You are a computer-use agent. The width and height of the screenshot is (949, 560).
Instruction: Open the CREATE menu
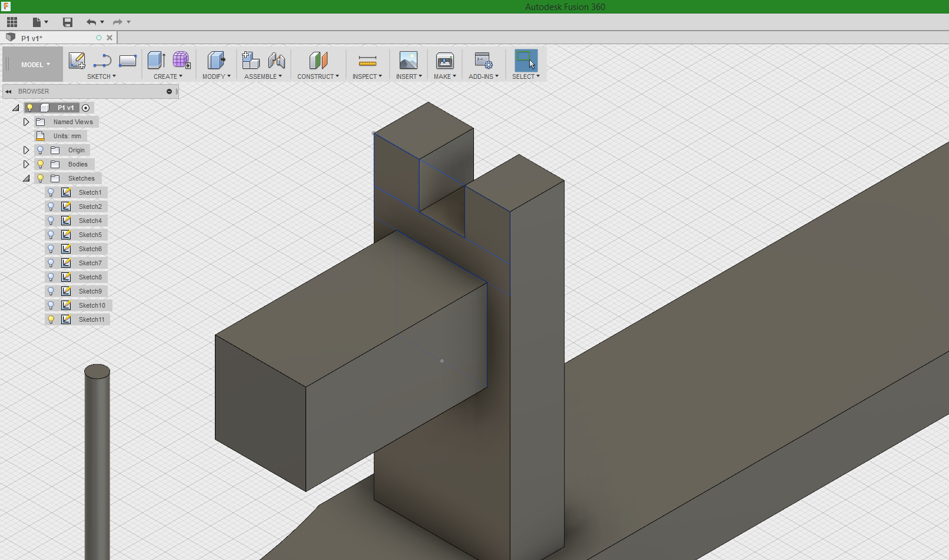tap(168, 76)
